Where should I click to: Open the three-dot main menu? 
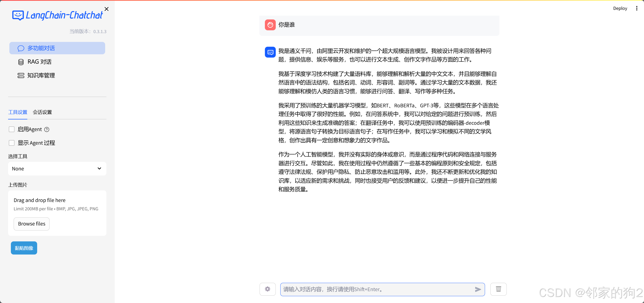(x=637, y=8)
